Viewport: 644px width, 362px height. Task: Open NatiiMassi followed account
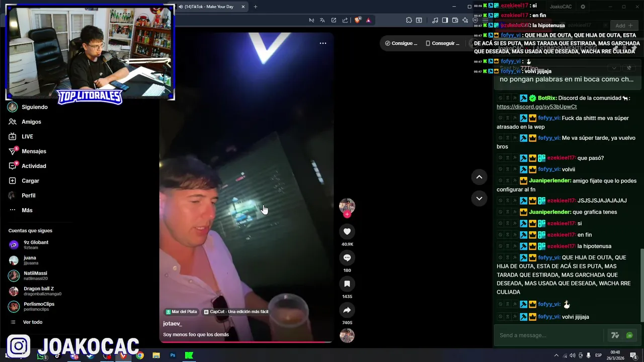[35, 276]
